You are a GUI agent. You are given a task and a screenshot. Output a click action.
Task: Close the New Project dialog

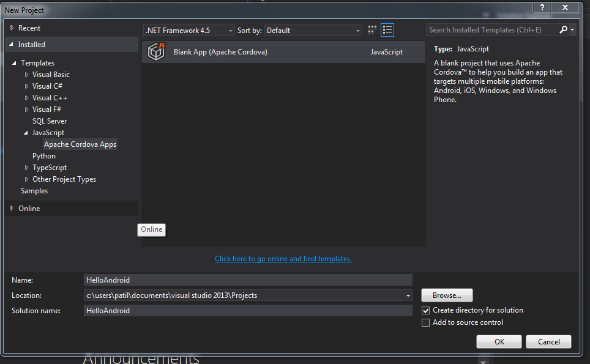[x=565, y=7]
